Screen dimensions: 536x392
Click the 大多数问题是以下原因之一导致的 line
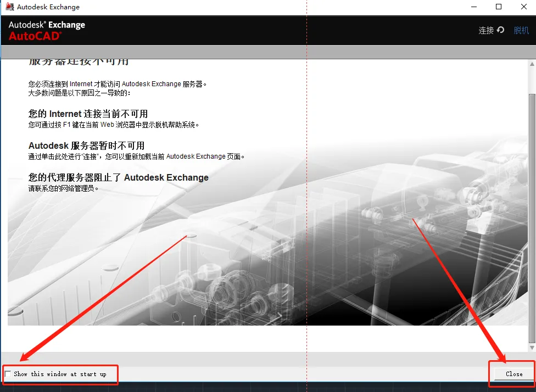coord(79,93)
